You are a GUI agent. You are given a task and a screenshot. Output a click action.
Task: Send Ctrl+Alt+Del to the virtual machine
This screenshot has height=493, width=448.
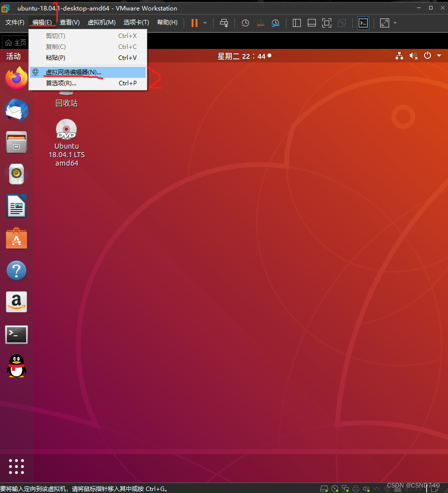pyautogui.click(x=224, y=23)
